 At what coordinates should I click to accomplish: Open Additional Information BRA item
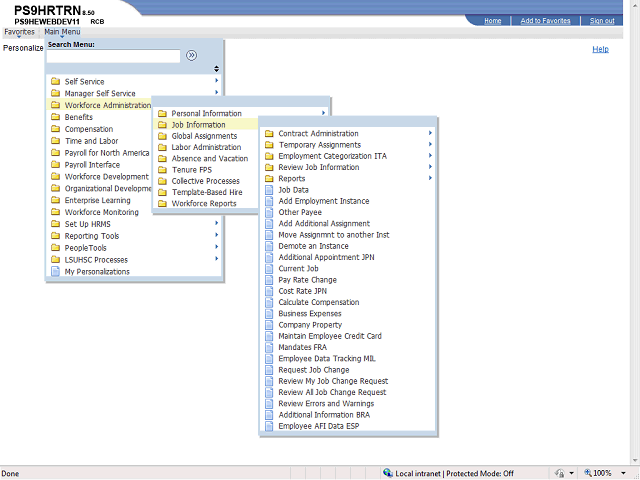tap(324, 415)
